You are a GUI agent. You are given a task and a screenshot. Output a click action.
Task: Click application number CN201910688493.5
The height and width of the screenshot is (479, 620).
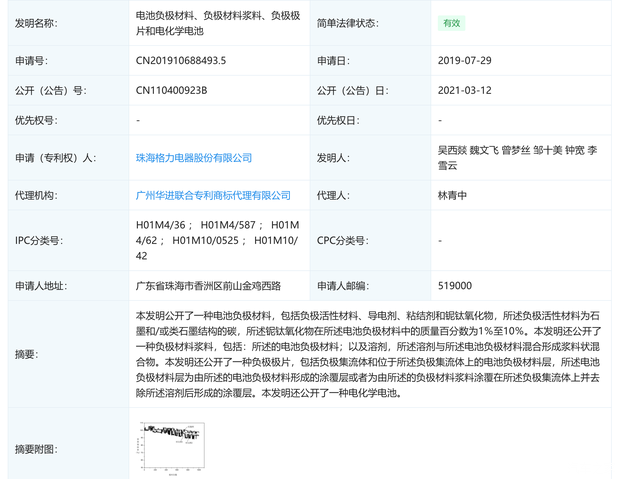(181, 61)
